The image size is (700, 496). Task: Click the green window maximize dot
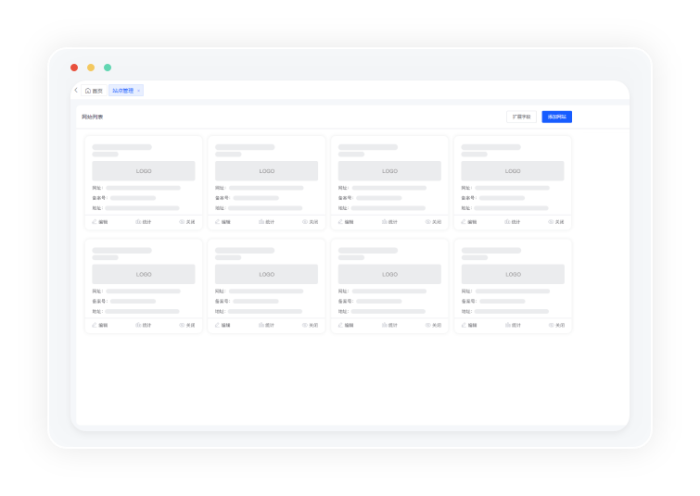pos(107,67)
